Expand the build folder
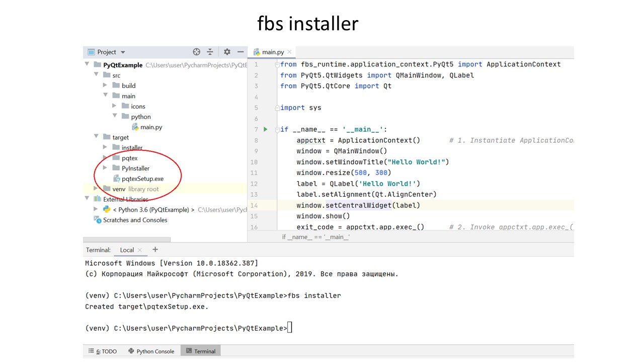The image size is (644, 362). [x=105, y=85]
